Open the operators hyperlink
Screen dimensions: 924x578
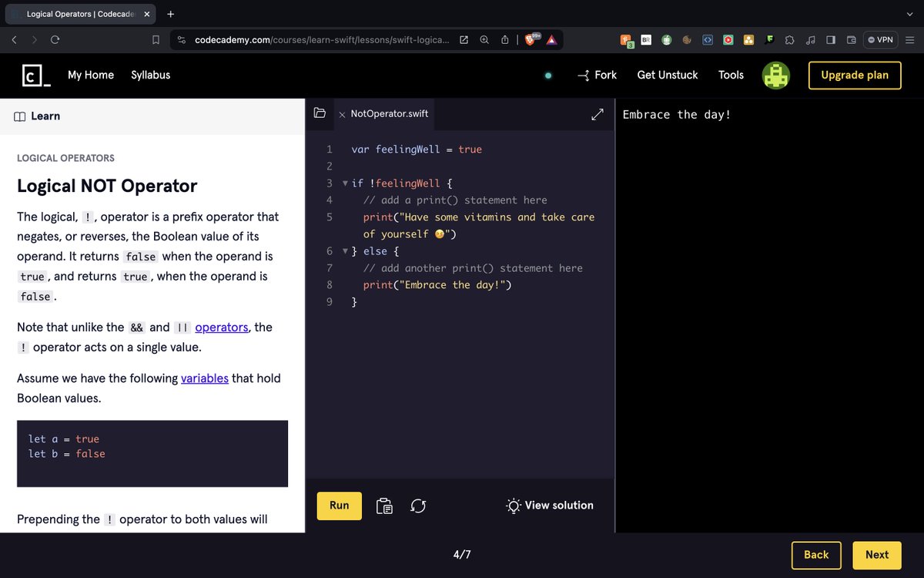pyautogui.click(x=222, y=328)
